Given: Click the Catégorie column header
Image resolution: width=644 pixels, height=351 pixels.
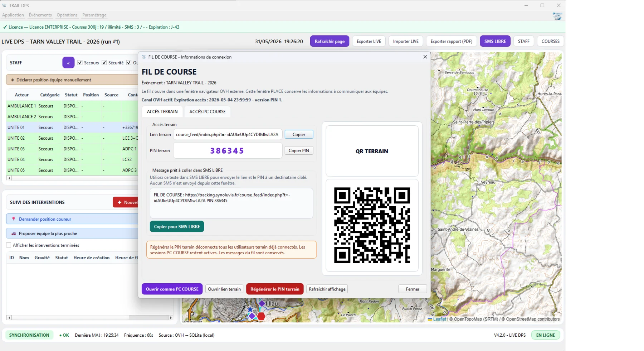Looking at the screenshot, I should (50, 95).
